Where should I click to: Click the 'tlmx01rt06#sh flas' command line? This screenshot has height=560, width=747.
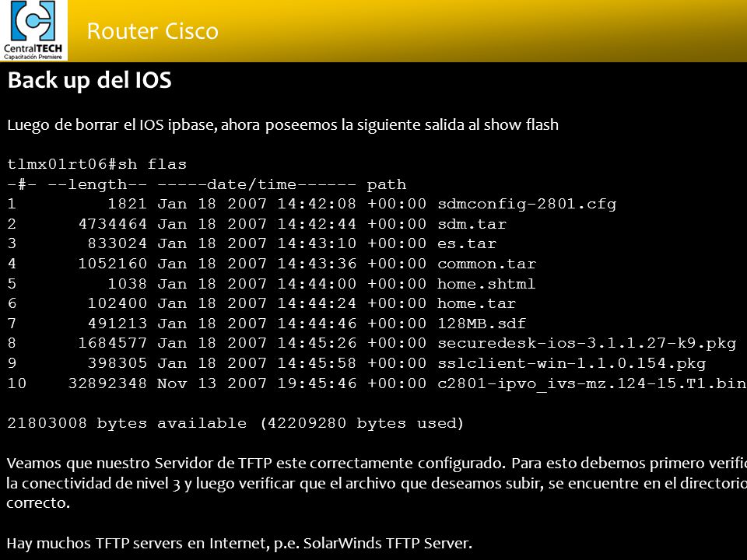96,164
